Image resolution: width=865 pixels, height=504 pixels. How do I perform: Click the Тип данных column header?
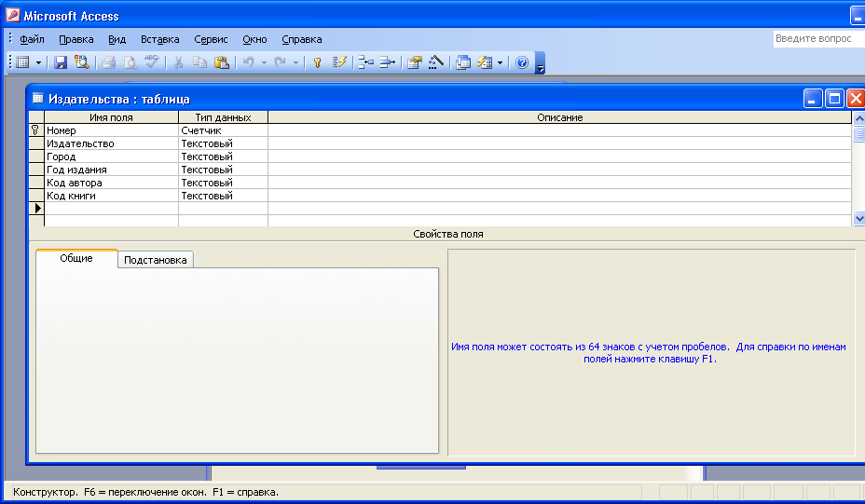click(223, 117)
